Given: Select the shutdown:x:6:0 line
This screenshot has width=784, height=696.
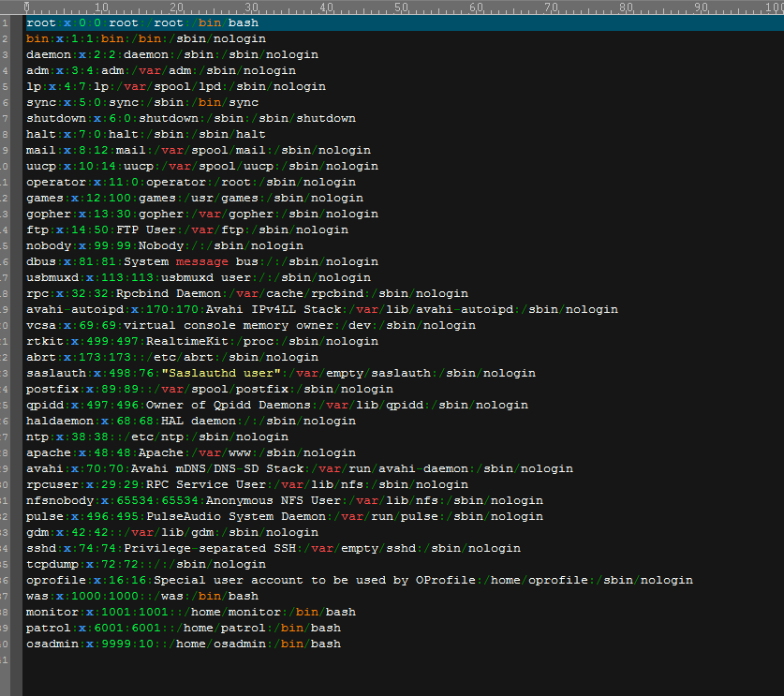Looking at the screenshot, I should click(191, 119).
